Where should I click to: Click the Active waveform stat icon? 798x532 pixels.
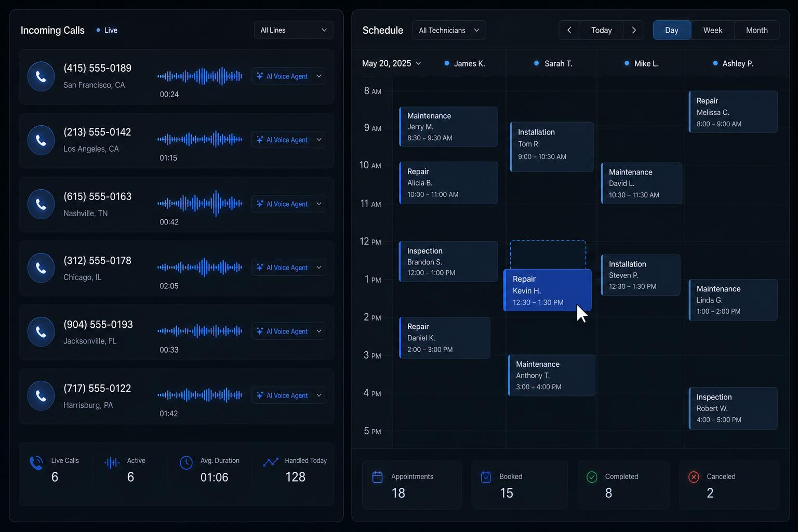pos(112,462)
